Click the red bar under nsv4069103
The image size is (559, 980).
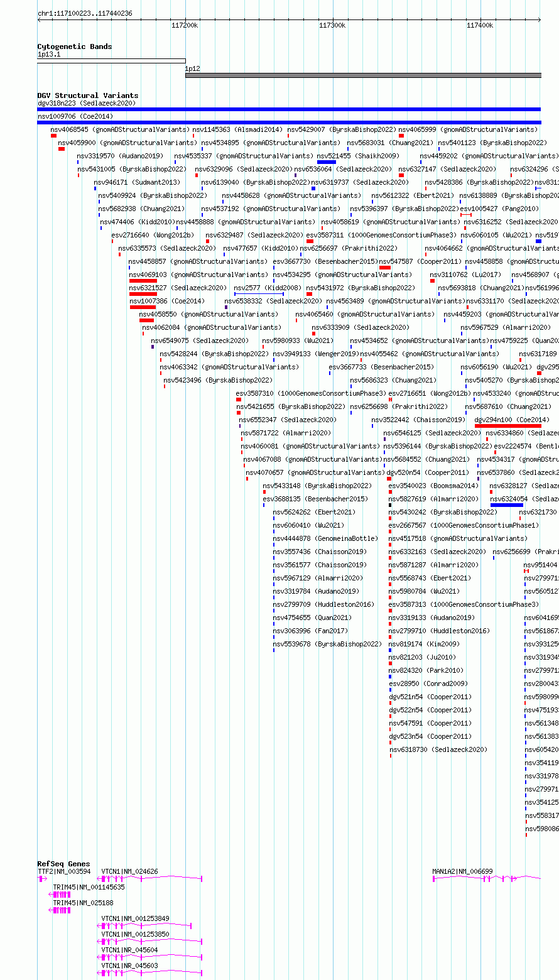[143, 281]
